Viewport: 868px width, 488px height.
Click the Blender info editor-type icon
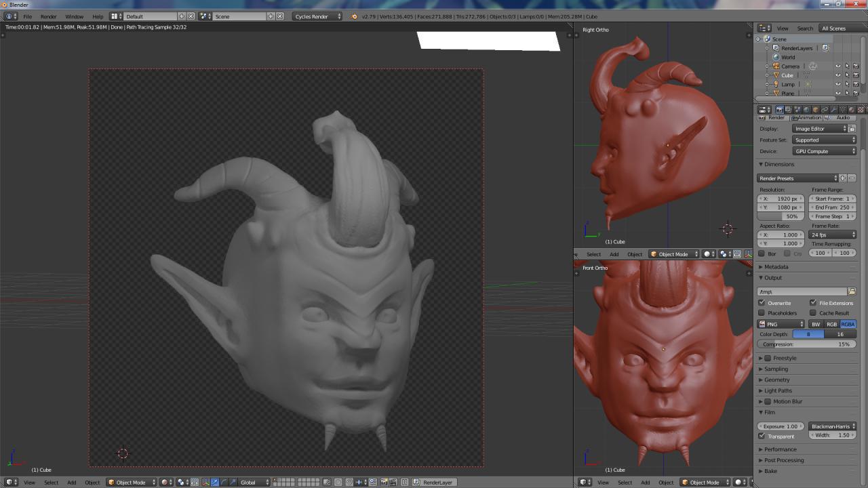click(x=9, y=16)
